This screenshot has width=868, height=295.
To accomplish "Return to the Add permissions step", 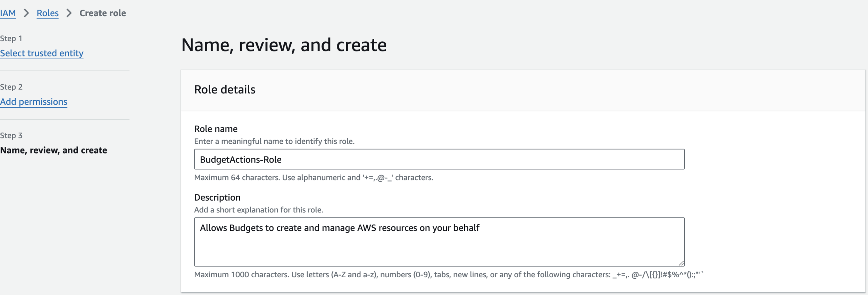I will point(34,102).
